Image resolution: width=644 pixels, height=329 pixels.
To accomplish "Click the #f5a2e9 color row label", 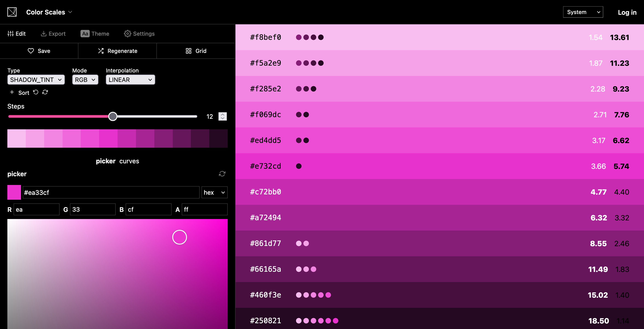I will click(265, 63).
